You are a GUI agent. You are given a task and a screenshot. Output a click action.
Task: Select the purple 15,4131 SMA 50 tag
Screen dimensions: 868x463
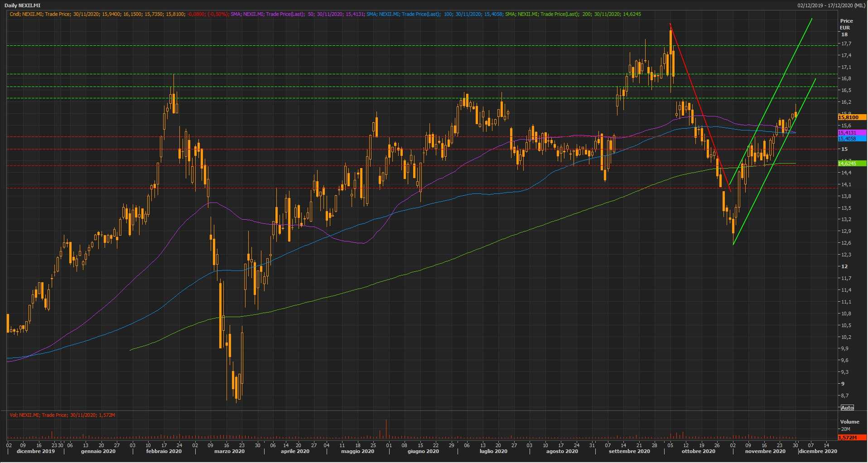pyautogui.click(x=847, y=133)
